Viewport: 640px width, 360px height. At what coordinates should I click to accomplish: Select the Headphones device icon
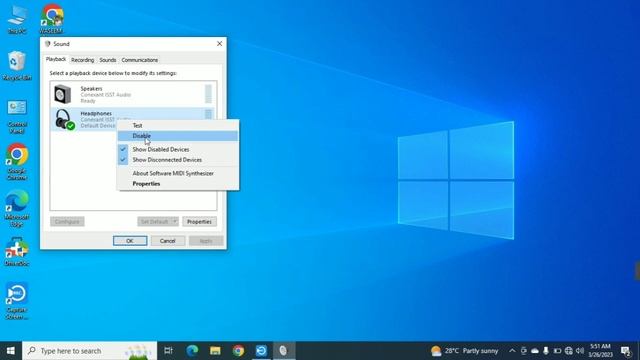point(64,120)
